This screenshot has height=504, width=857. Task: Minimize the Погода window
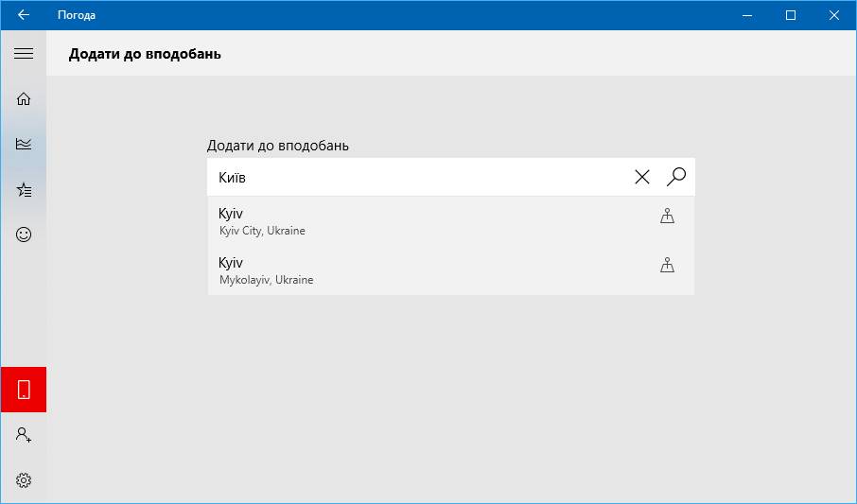pos(747,15)
